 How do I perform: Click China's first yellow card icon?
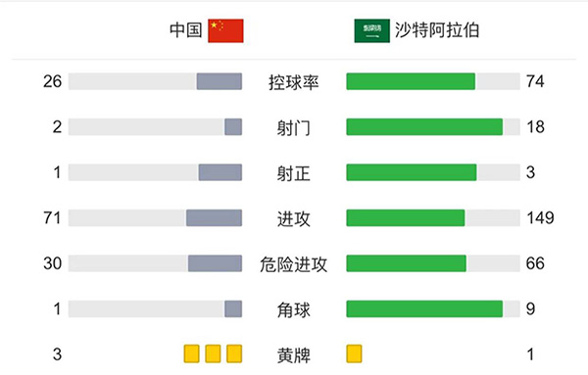point(192,354)
